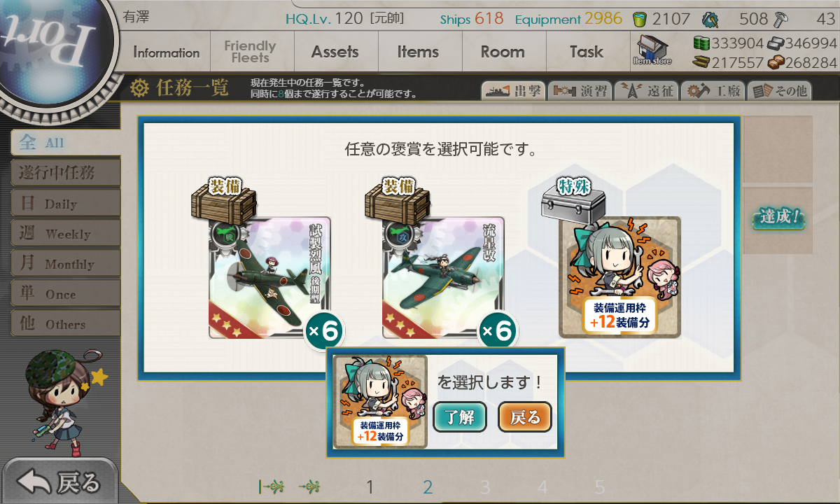Click the 達成! completion badge

pos(778,217)
